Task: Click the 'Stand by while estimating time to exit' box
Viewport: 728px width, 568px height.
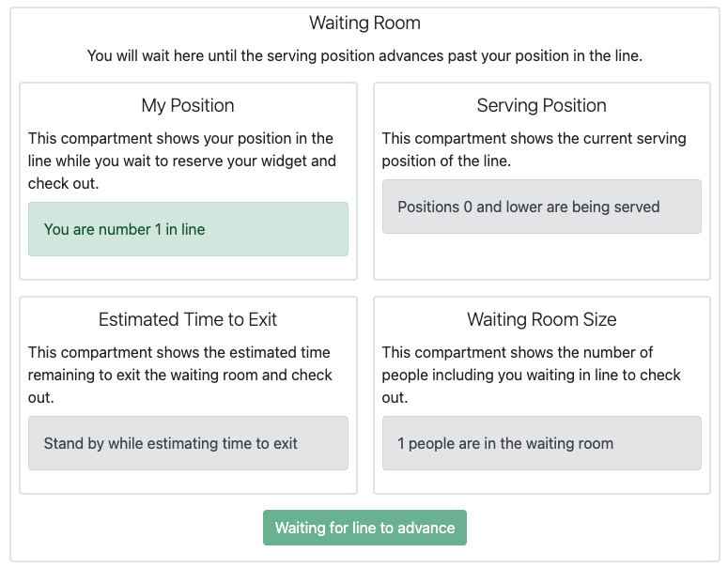Action: 188,443
